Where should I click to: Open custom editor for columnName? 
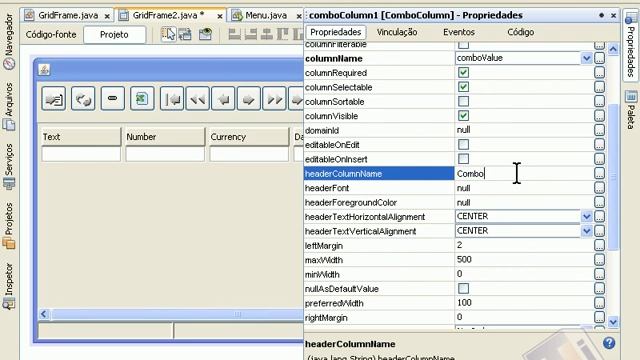(599, 58)
